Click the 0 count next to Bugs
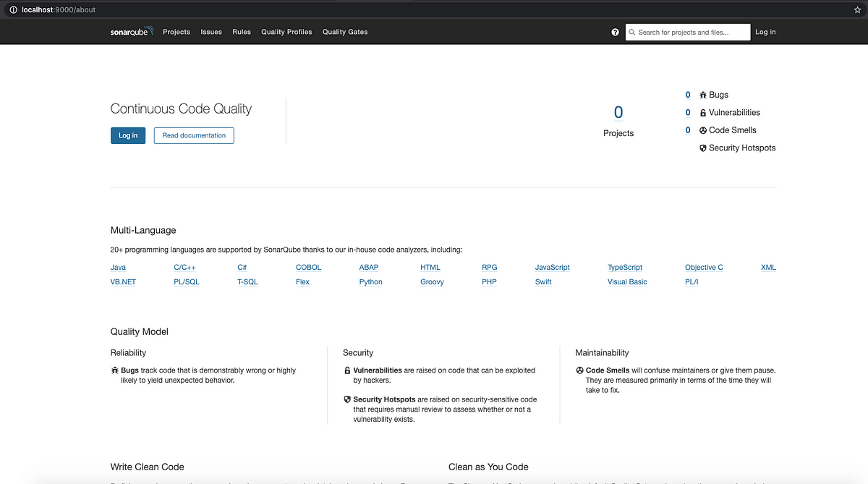This screenshot has width=868, height=484. [688, 95]
